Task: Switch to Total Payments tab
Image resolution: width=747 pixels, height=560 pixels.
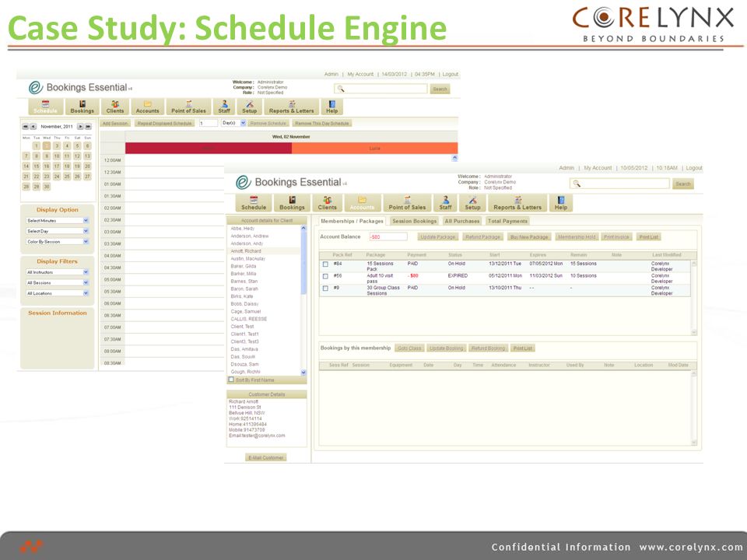Action: [508, 221]
